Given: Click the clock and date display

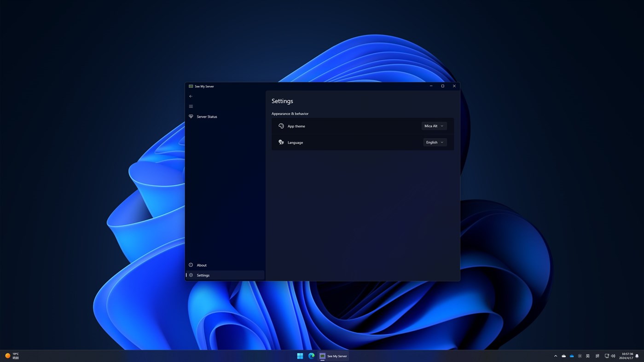Looking at the screenshot, I should coord(626,356).
